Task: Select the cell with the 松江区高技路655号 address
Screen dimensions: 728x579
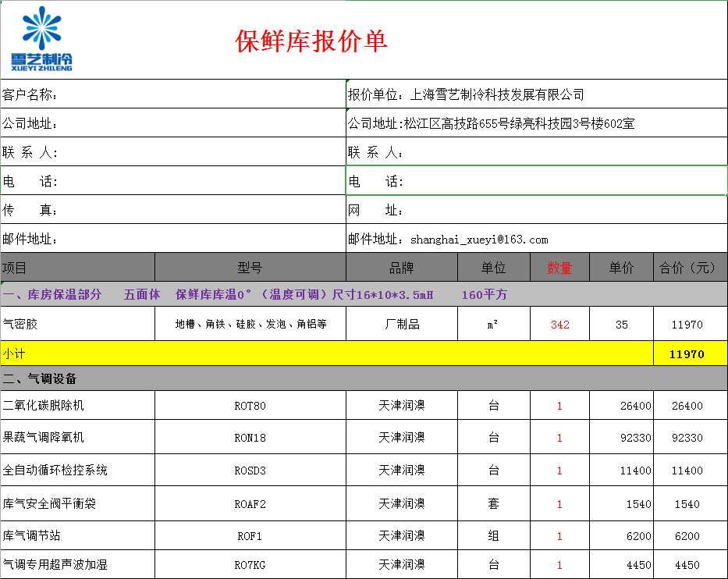Action: (536, 123)
